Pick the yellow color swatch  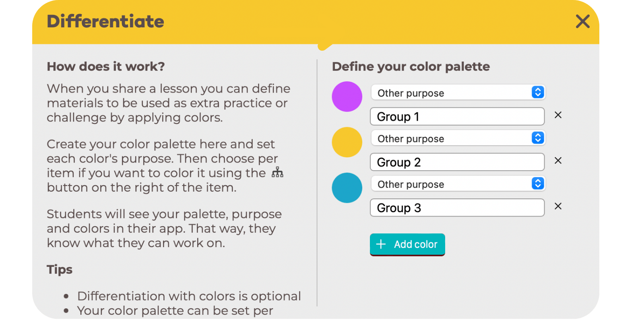[x=347, y=142]
